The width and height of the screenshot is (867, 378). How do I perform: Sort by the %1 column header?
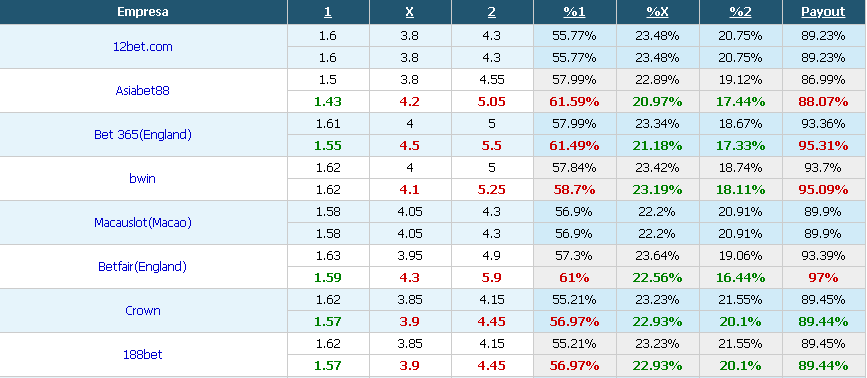574,12
